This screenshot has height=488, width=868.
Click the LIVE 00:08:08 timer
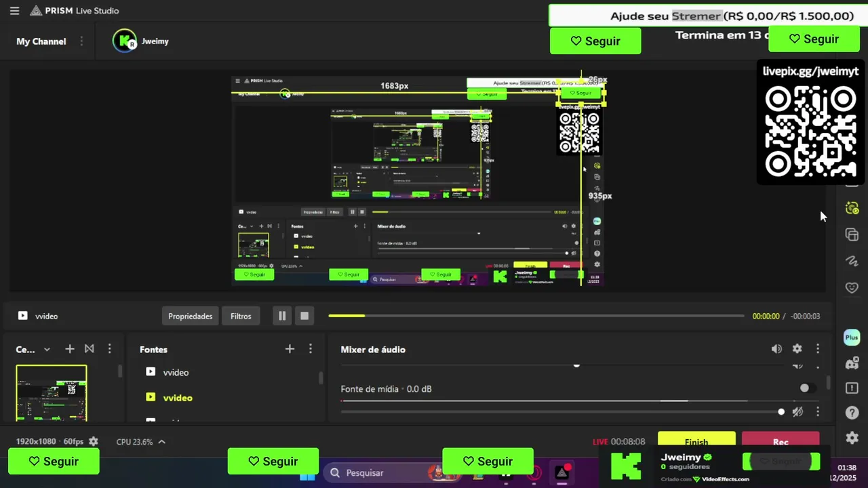619,441
